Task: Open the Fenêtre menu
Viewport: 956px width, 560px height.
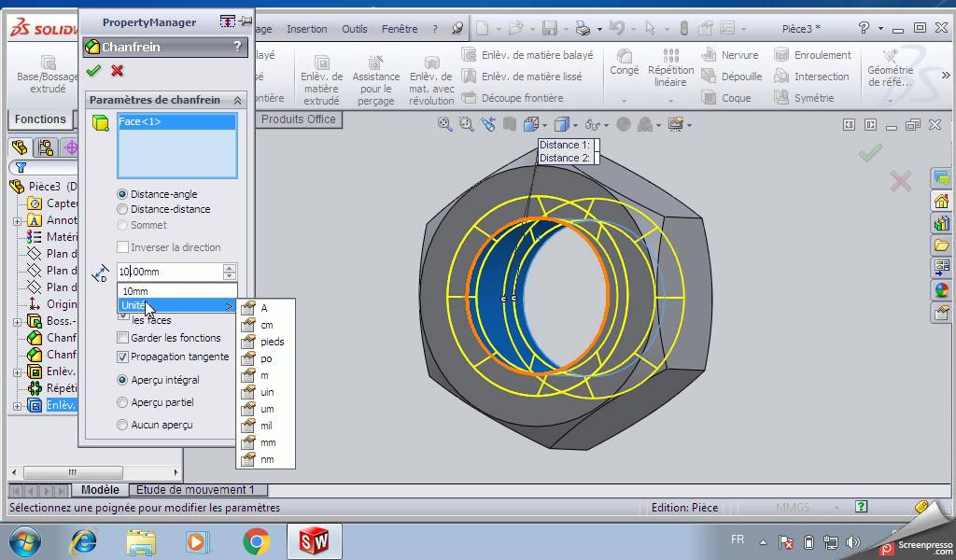Action: coord(400,29)
